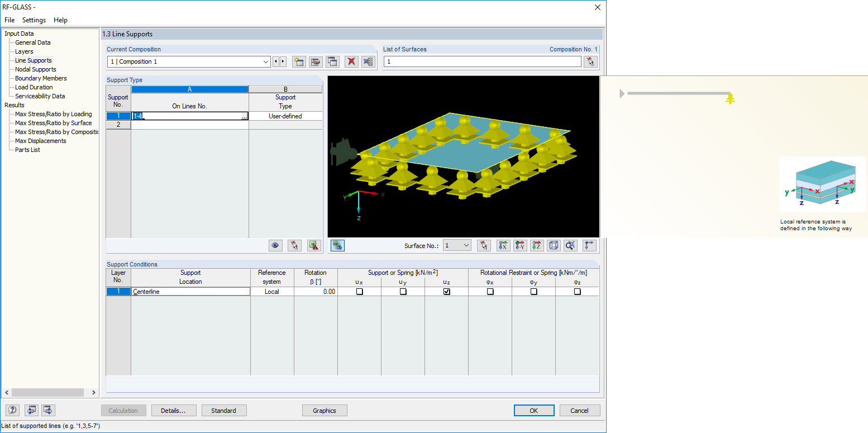Click the List of Surfaces input field
Screen dimensions: 868x433
483,61
